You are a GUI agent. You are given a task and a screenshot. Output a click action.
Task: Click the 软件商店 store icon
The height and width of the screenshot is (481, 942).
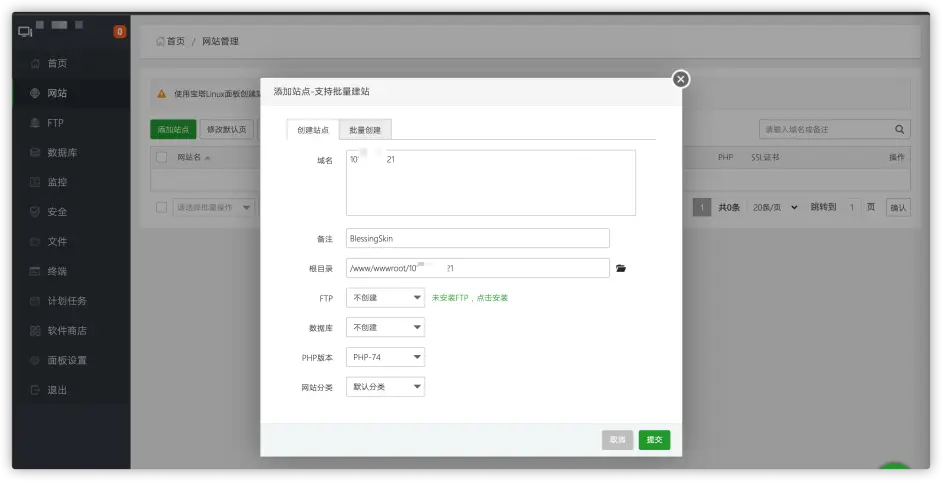tap(35, 331)
